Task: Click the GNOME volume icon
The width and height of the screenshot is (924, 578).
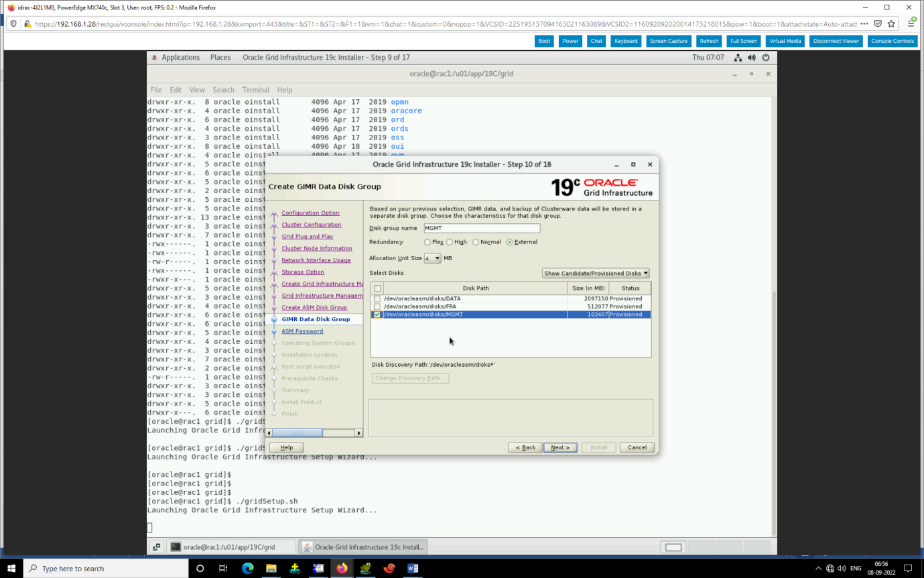Action: click(x=752, y=58)
